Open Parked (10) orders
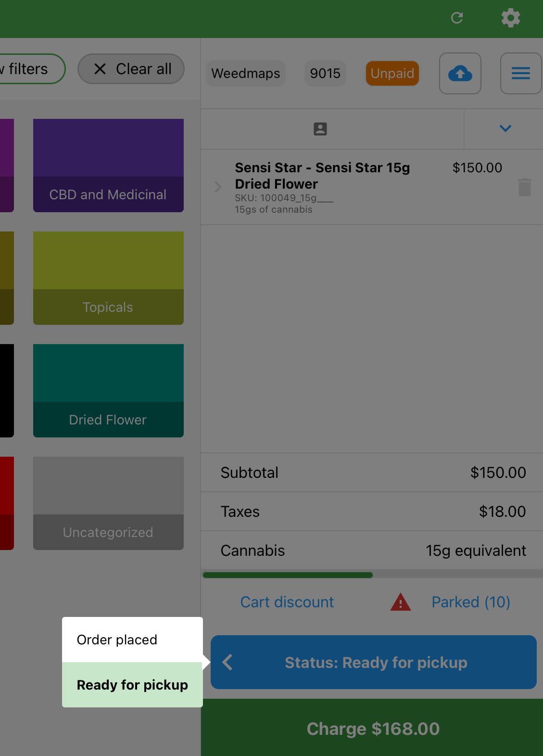 click(x=470, y=602)
